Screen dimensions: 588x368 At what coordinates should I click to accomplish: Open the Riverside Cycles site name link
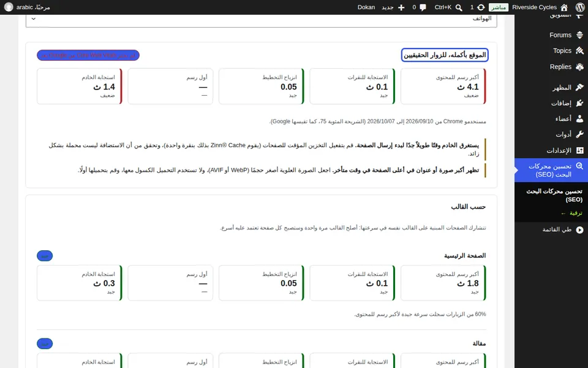pos(534,7)
